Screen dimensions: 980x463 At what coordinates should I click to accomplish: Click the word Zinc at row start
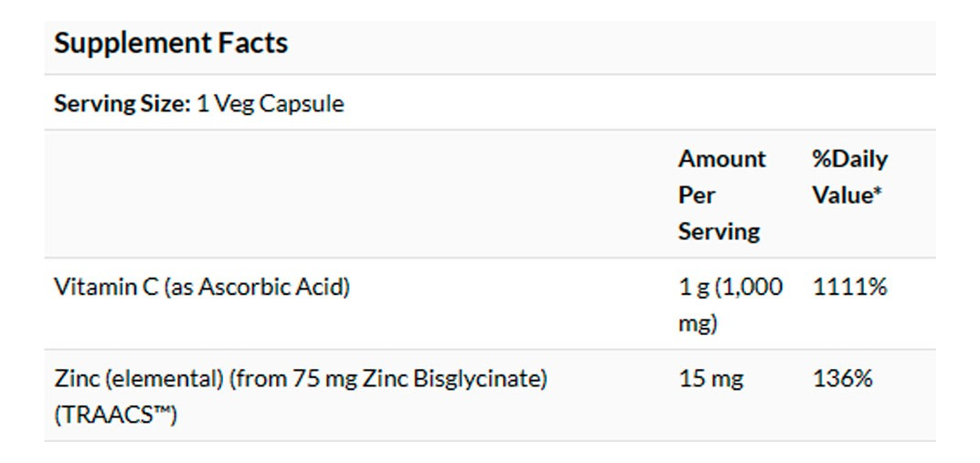74,378
